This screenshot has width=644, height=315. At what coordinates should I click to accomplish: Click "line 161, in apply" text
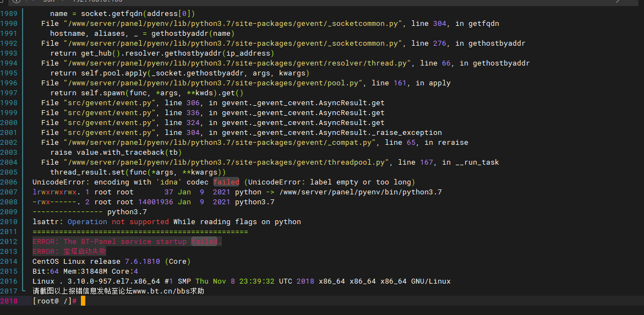click(411, 83)
